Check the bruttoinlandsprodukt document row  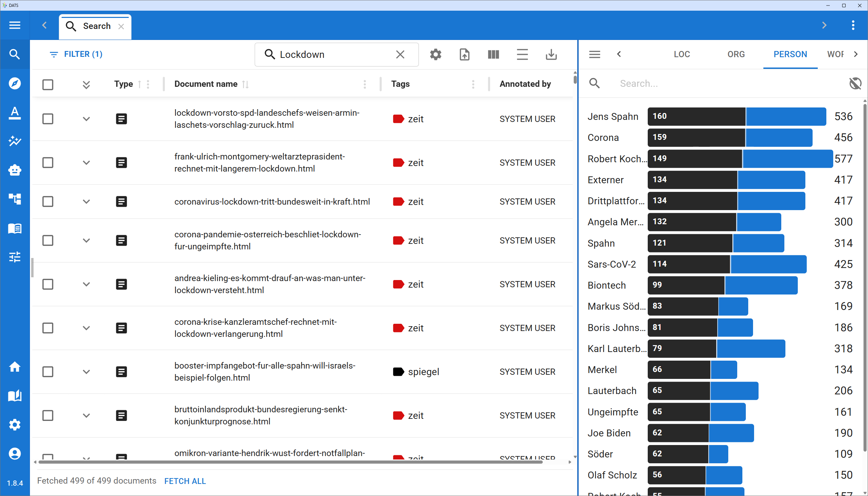[48, 415]
